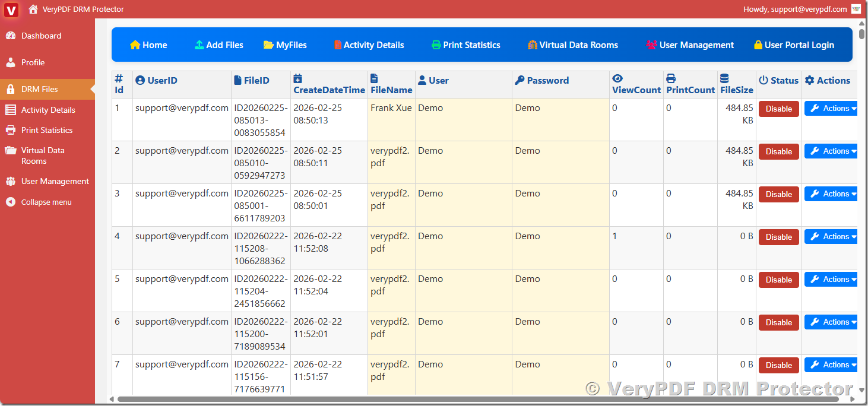Select the MyFiles folder icon
868x406 pixels.
270,45
